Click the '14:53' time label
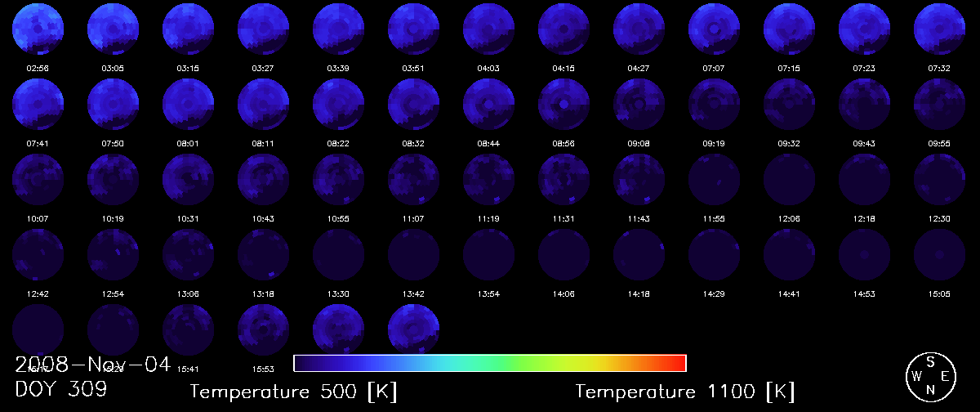Screen dimensions: 980x412 [x=864, y=294]
